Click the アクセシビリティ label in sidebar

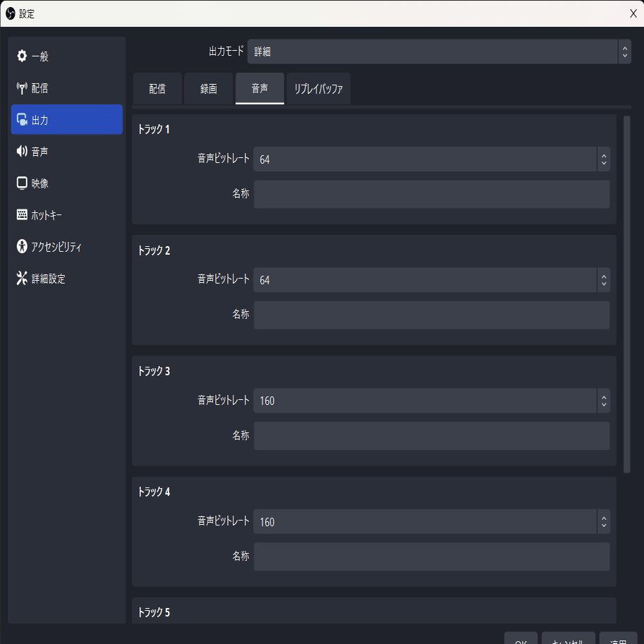pyautogui.click(x=56, y=246)
